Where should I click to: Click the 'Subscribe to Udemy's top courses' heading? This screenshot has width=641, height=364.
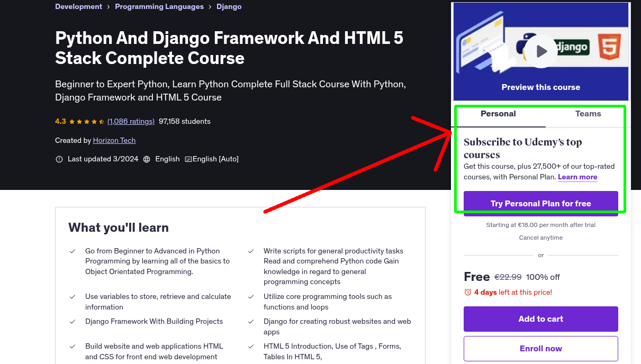click(x=523, y=148)
